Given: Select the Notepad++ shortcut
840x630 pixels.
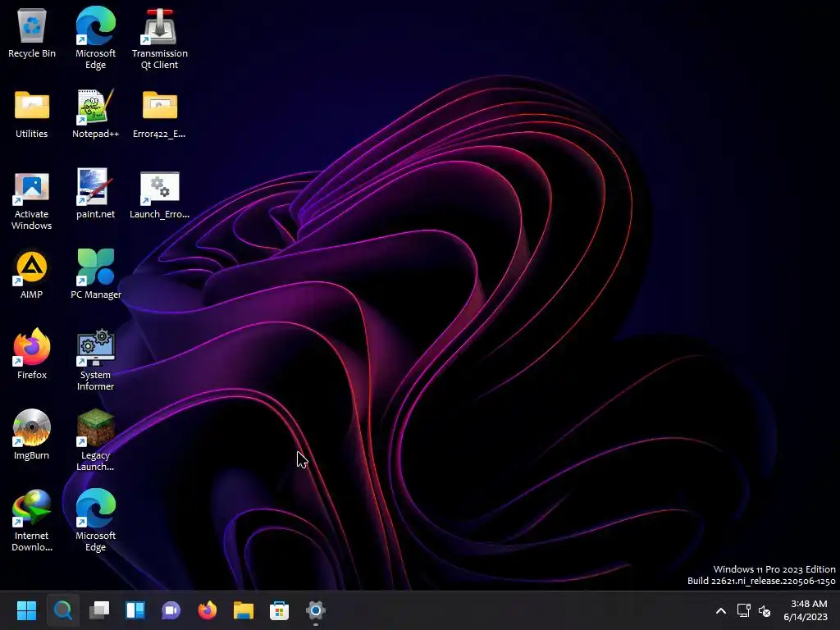Looking at the screenshot, I should pos(95,113).
